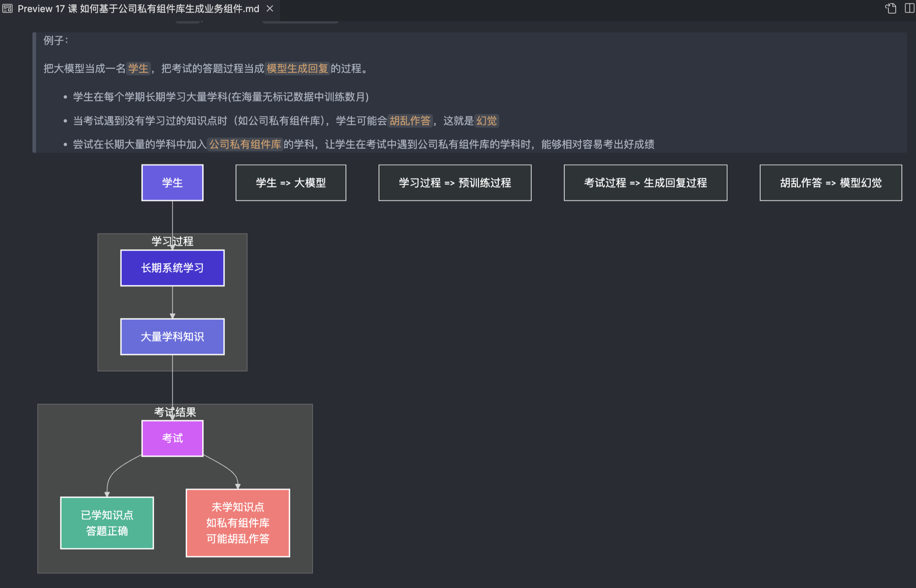Click the highlighted 模型生成回复 inline code
The width and height of the screenshot is (916, 588).
pos(297,69)
